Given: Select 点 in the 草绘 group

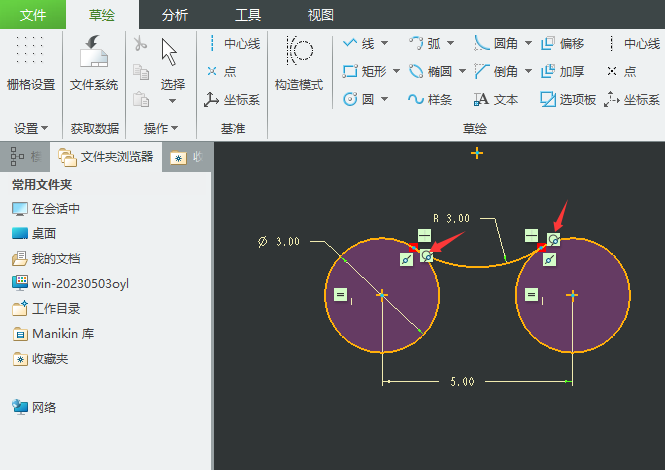Looking at the screenshot, I should 621,71.
